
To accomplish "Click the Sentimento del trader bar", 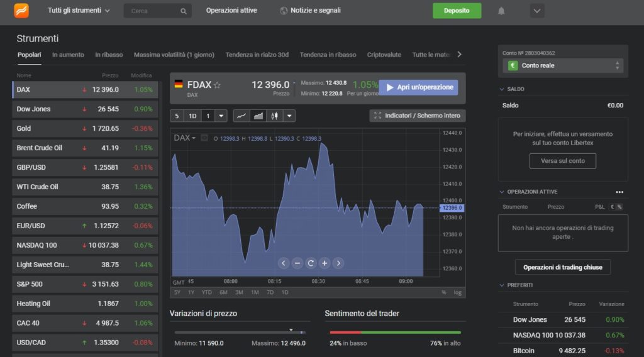I will (395, 332).
